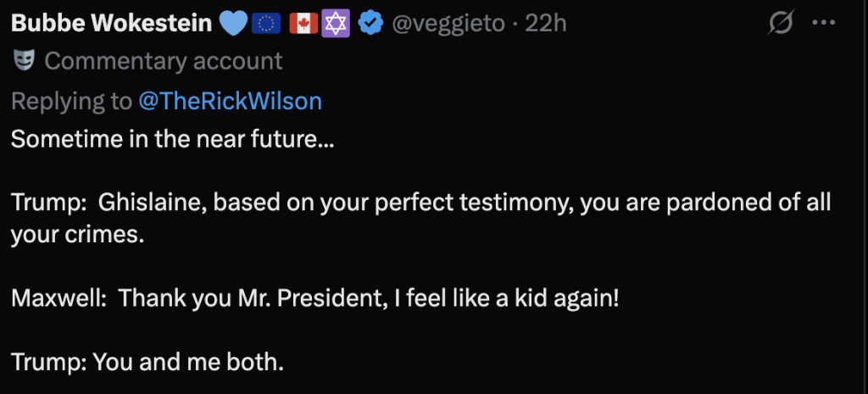Click "Sometime in the near future..." line
Image resolution: width=868 pixels, height=394 pixels.
173,140
